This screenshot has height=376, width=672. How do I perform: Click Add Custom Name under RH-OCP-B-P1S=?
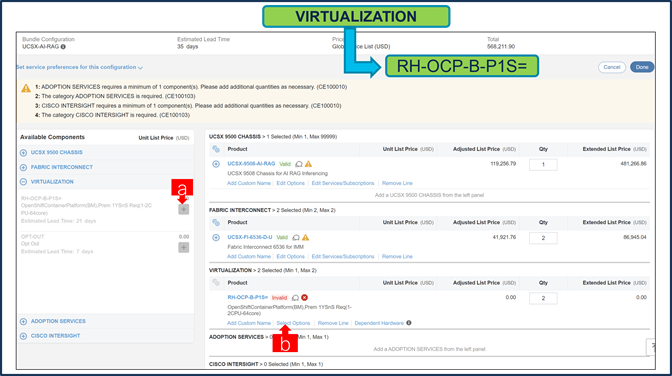[x=249, y=323]
